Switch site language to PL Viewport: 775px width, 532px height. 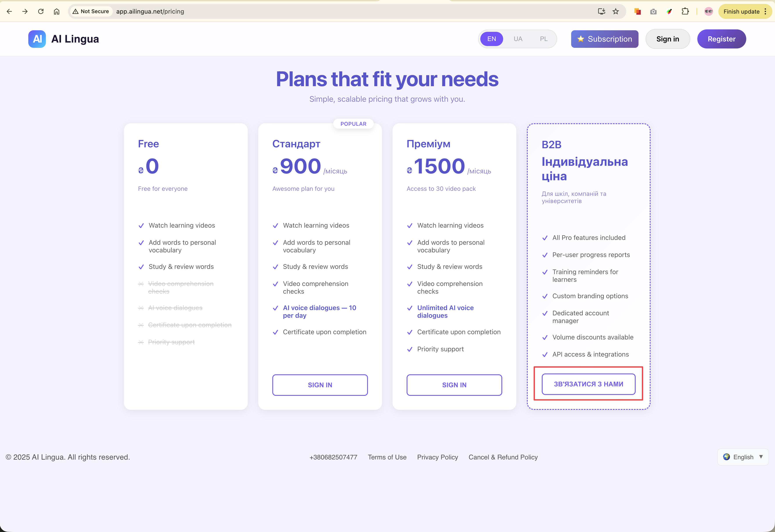point(544,39)
